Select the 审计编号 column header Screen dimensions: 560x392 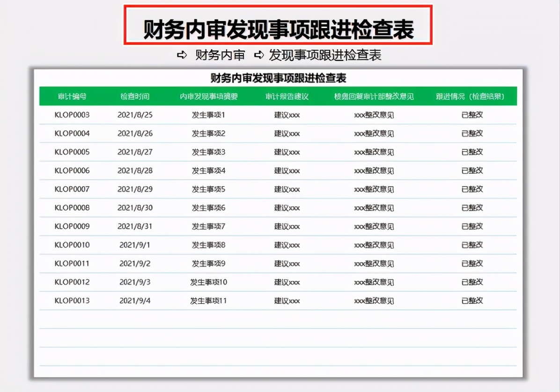73,96
